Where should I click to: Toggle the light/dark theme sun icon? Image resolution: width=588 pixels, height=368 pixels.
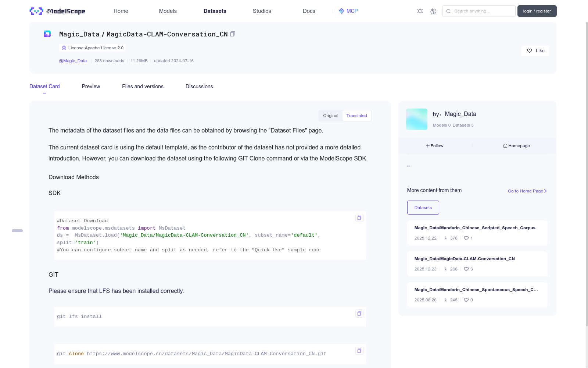[420, 11]
